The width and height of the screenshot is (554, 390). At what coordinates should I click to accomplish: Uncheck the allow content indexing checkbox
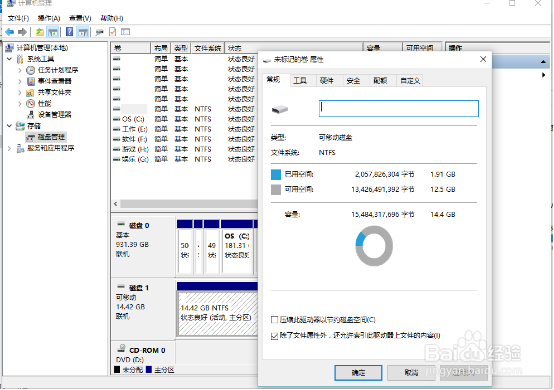click(274, 336)
